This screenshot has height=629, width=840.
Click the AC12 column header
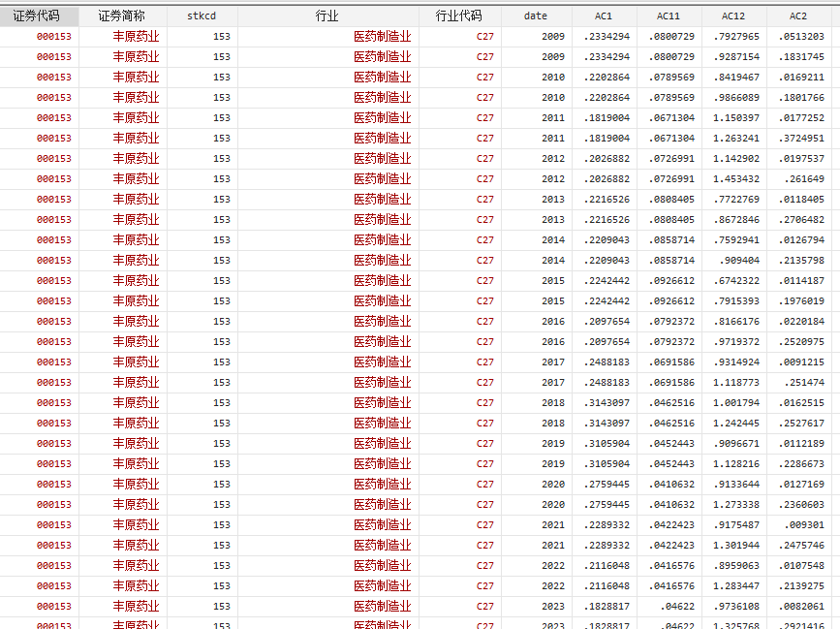tap(733, 16)
